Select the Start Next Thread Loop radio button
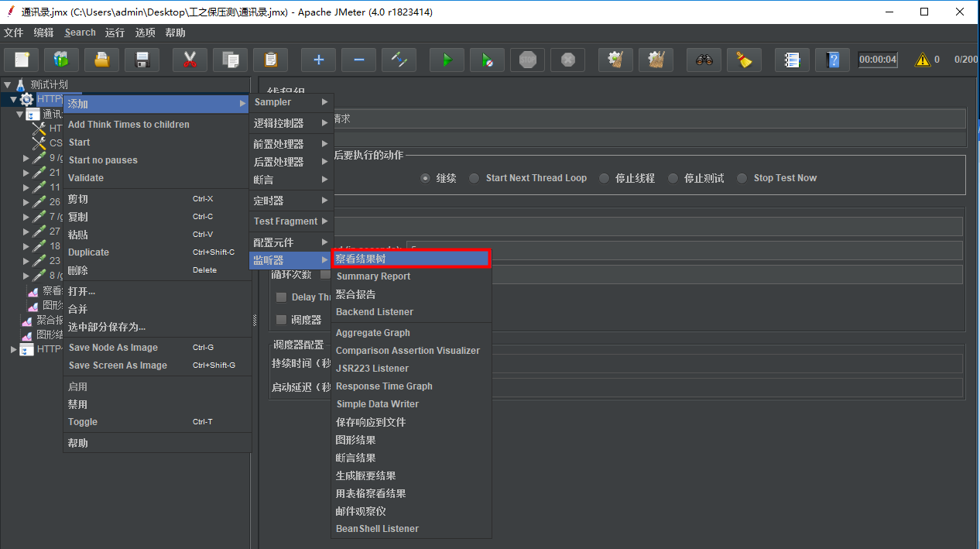 474,178
